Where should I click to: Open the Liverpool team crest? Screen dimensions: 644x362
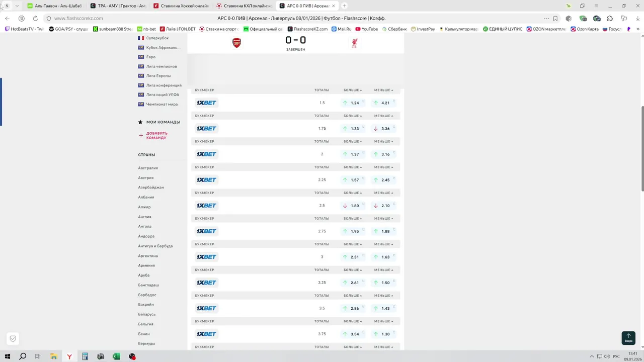(354, 43)
